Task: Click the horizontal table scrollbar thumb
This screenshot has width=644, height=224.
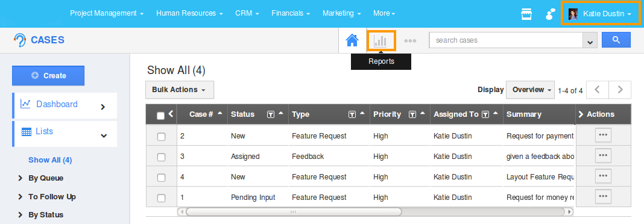Action: coord(293,212)
